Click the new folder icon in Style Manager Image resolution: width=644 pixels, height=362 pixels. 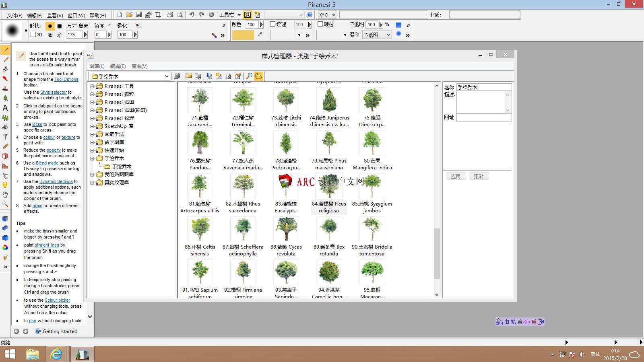click(188, 76)
